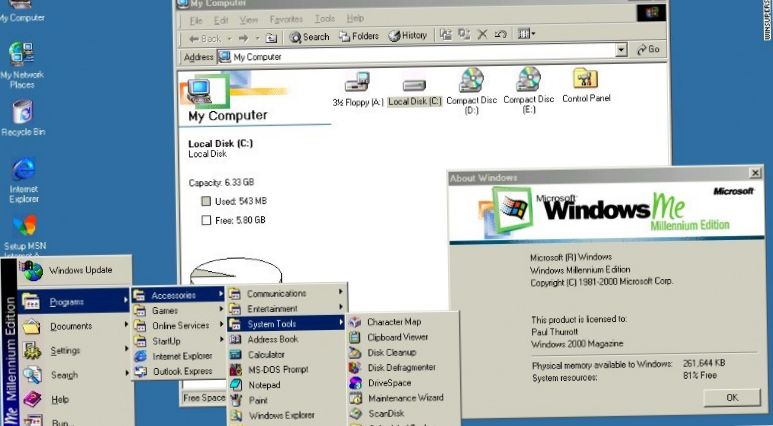Viewport: 773px width, 426px height.
Task: Open the Recycle Bin desktop icon
Action: pyautogui.click(x=23, y=118)
